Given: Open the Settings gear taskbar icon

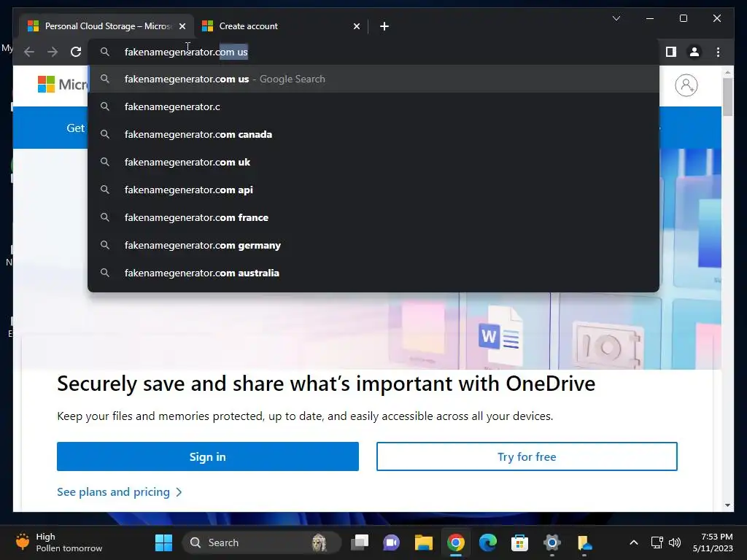Looking at the screenshot, I should 551,542.
